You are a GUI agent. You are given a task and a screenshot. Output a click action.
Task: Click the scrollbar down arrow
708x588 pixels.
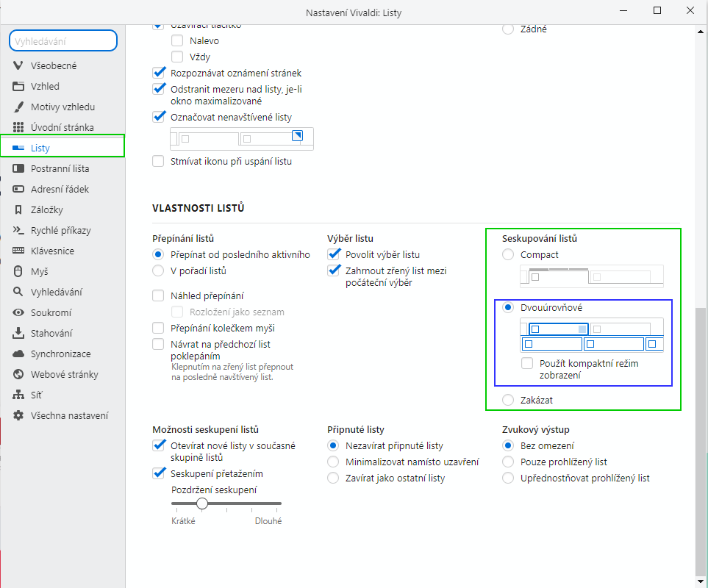pyautogui.click(x=701, y=581)
